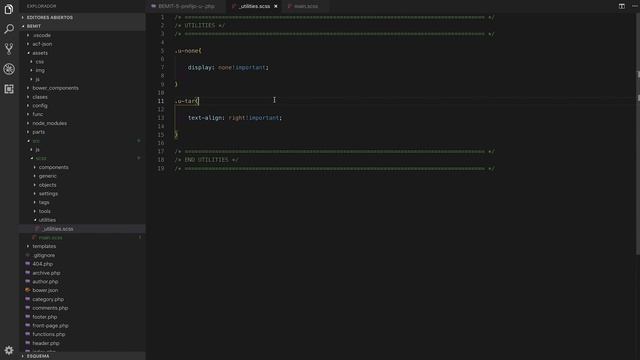Click the PHP file icon of header.php
The image size is (640, 360).
[x=28, y=343]
